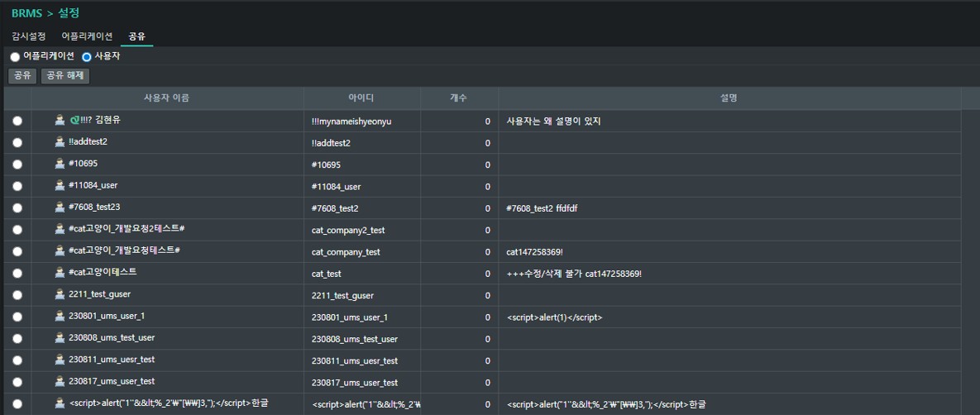Image resolution: width=980 pixels, height=415 pixels.
Task: Click ID cell cat_company2_test
Action: pos(348,230)
